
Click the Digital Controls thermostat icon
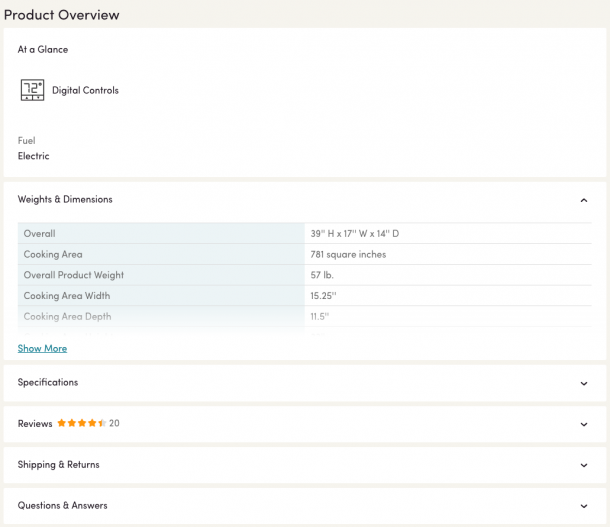point(32,90)
